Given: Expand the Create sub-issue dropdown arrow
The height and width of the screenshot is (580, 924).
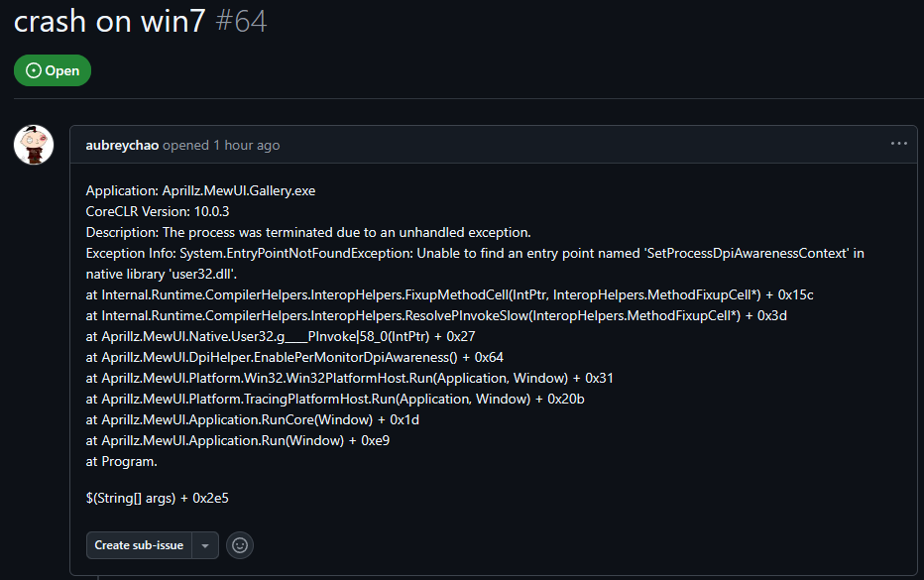Looking at the screenshot, I should [205, 545].
